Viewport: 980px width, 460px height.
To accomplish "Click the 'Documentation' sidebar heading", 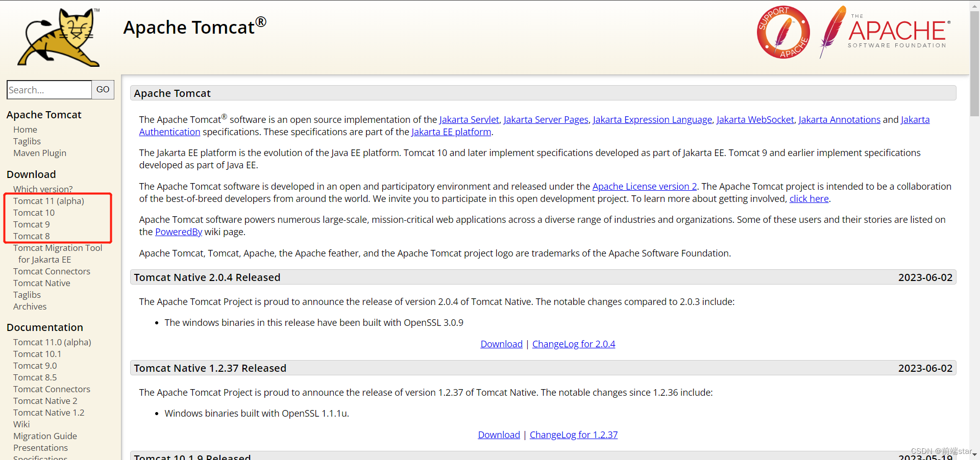I will point(45,327).
